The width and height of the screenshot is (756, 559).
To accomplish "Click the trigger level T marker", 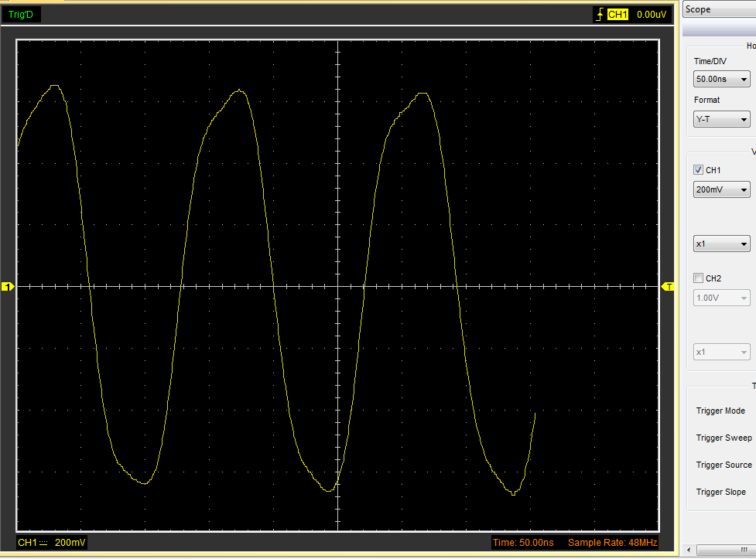I will click(x=668, y=287).
